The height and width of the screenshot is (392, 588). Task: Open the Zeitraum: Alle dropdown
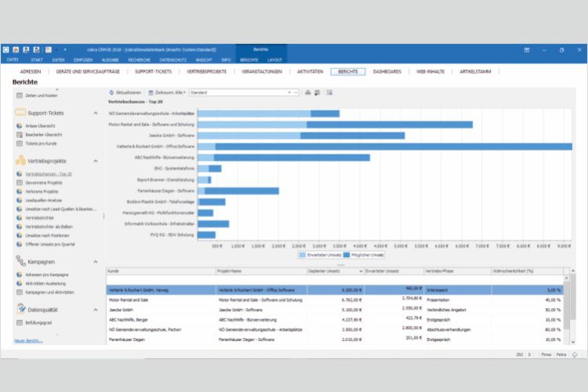pyautogui.click(x=167, y=93)
